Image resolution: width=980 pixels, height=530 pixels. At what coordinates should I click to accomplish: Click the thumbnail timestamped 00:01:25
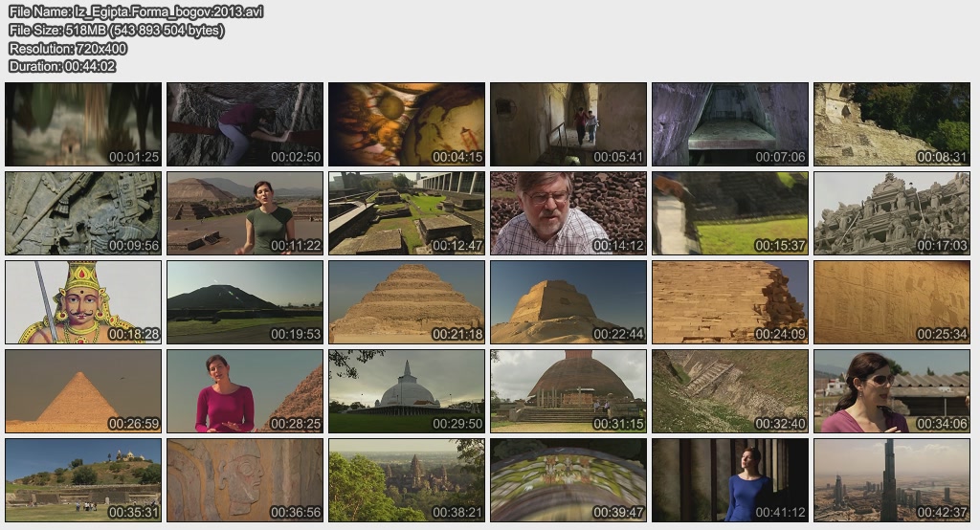[83, 124]
